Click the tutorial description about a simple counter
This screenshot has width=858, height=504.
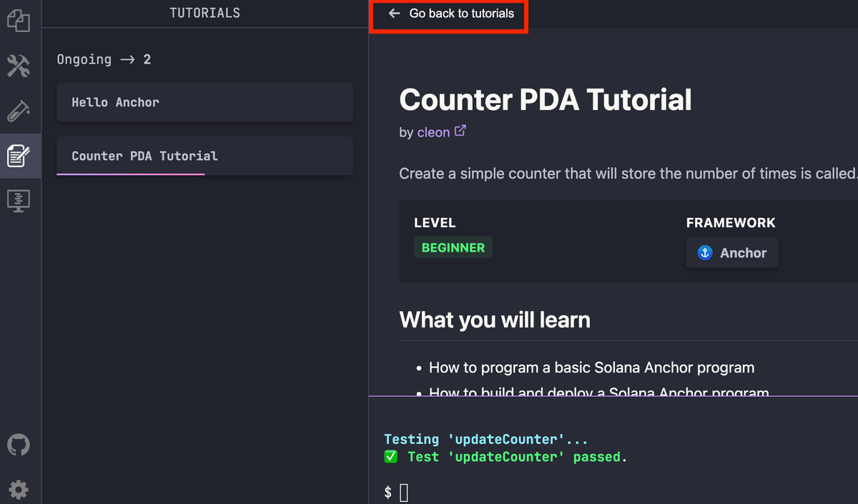(628, 174)
